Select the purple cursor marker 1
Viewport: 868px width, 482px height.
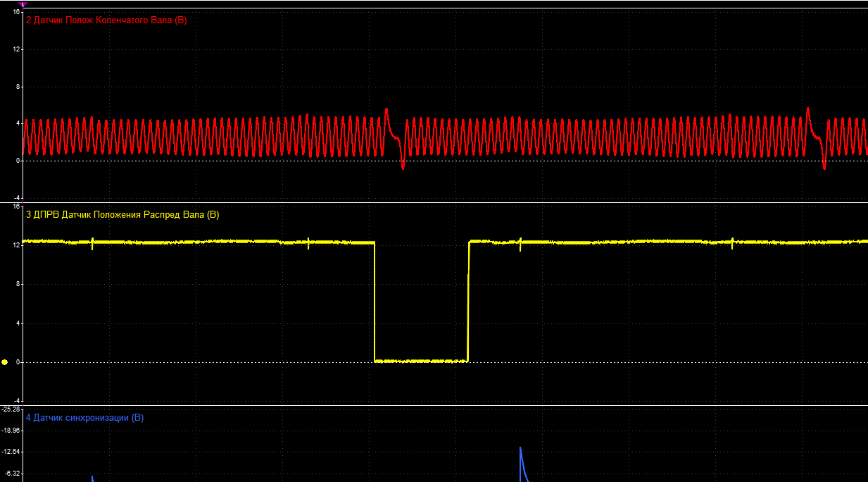(x=23, y=4)
